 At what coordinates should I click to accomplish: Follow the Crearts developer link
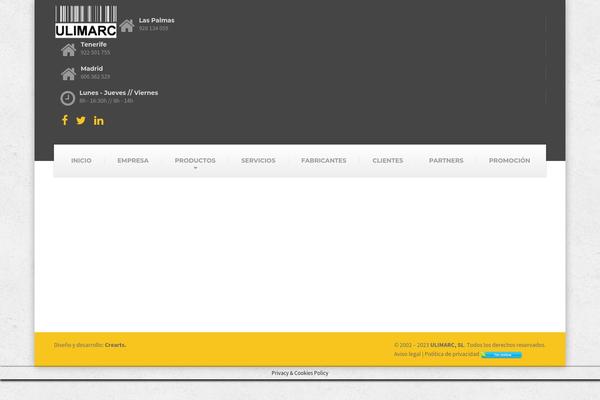pos(116,345)
